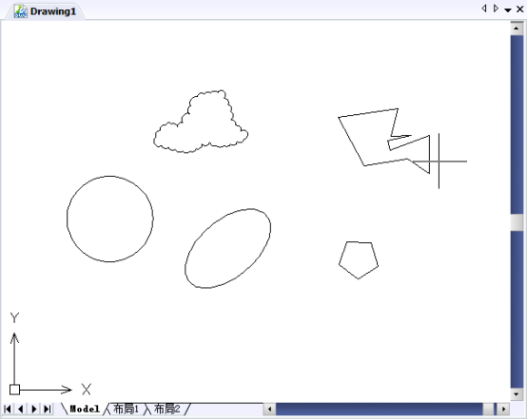Close the Drawing1 document
This screenshot has width=527, height=420.
[x=520, y=10]
